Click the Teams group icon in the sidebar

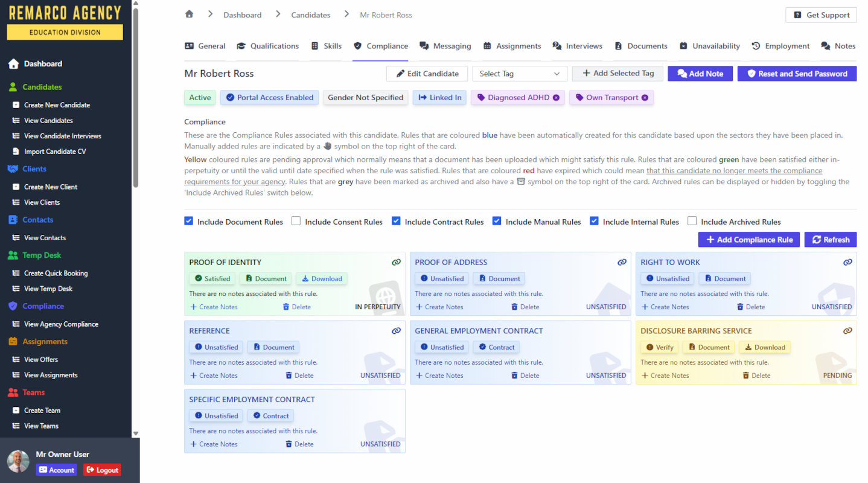(13, 392)
